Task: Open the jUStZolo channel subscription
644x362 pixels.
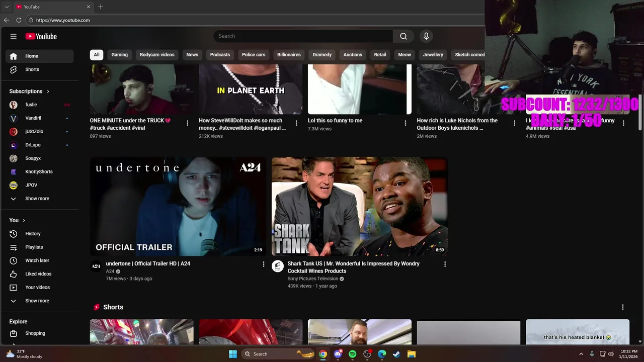Action: click(x=40, y=131)
